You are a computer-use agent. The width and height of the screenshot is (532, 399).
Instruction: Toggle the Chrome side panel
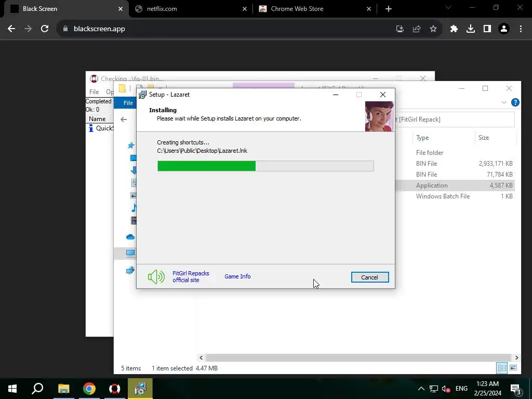point(487,29)
